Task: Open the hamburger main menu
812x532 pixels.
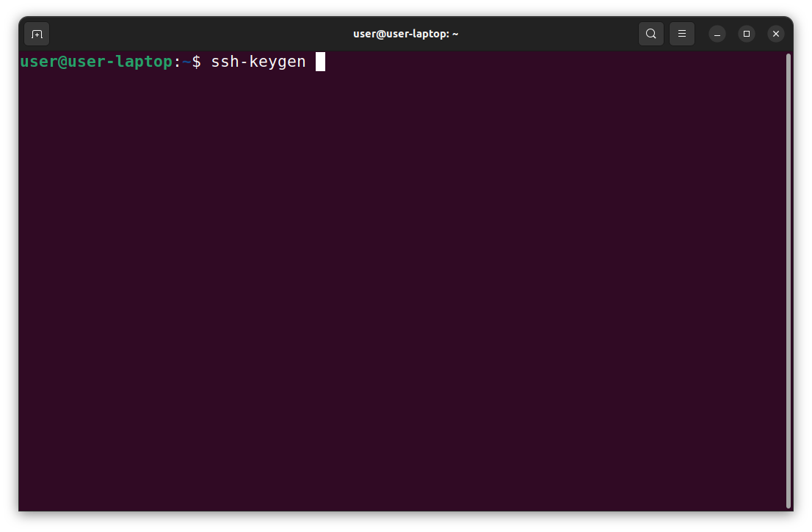Action: click(x=682, y=34)
